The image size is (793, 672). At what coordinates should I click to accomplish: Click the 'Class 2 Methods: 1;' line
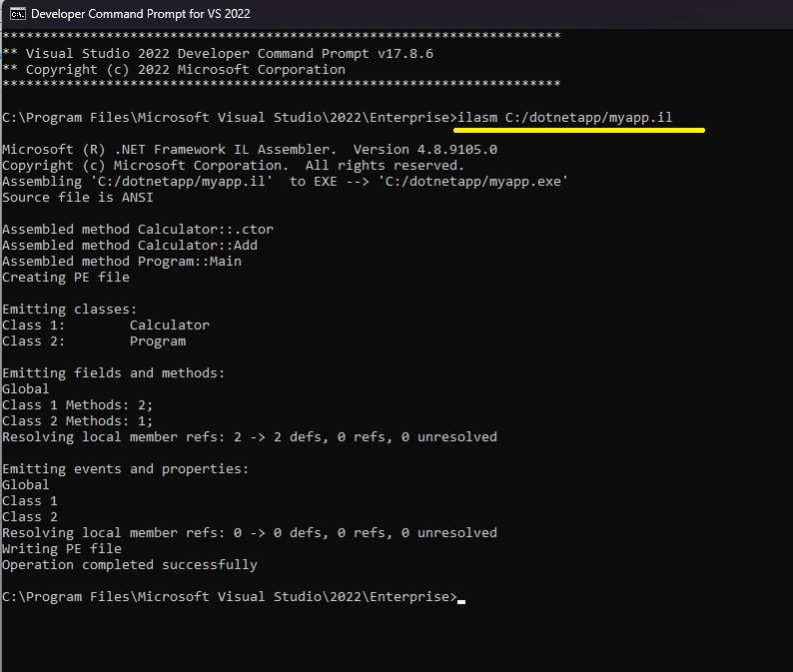[x=77, y=421]
